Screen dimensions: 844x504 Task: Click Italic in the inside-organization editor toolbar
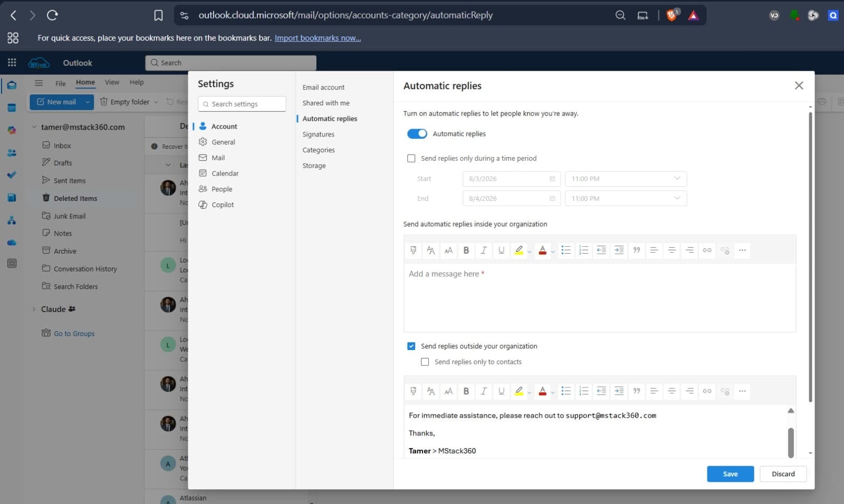(483, 250)
